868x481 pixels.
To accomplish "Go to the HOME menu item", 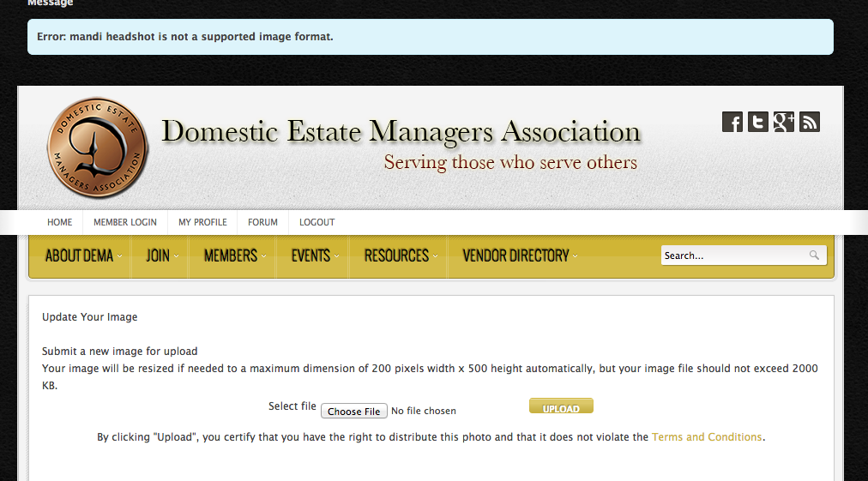I will pos(60,222).
